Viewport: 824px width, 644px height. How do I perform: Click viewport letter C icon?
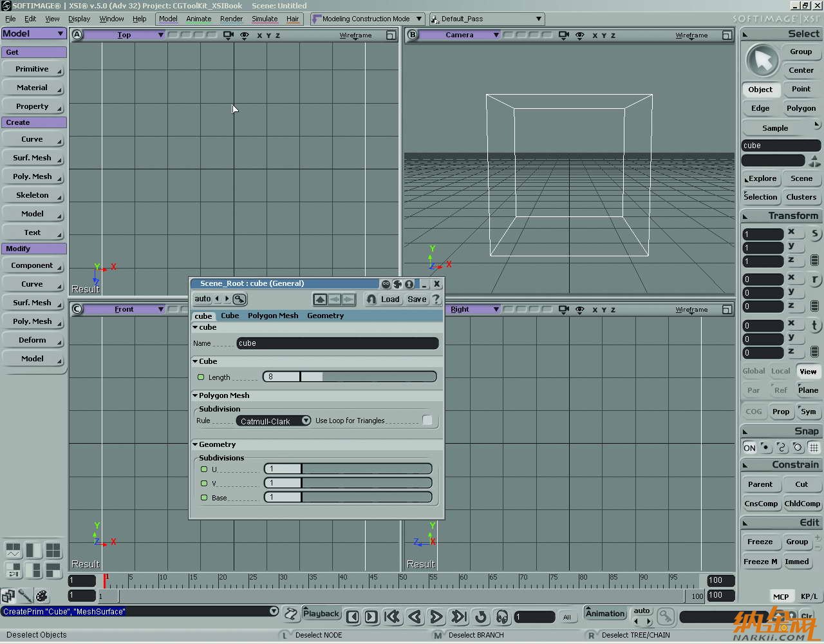point(77,309)
